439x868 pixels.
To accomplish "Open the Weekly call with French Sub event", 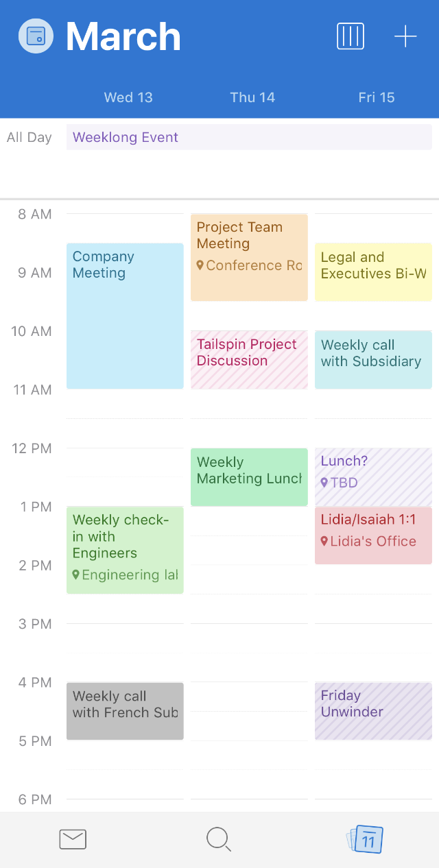I will click(x=124, y=711).
